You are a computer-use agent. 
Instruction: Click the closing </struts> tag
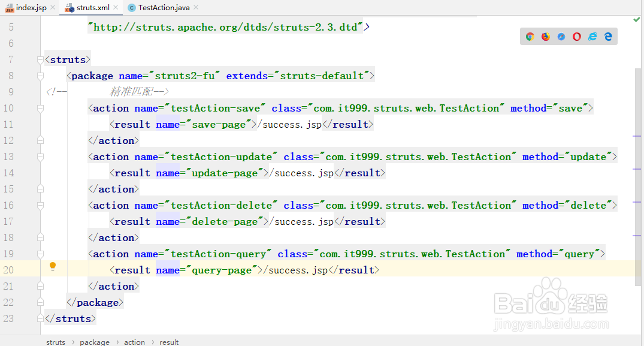[x=70, y=318]
